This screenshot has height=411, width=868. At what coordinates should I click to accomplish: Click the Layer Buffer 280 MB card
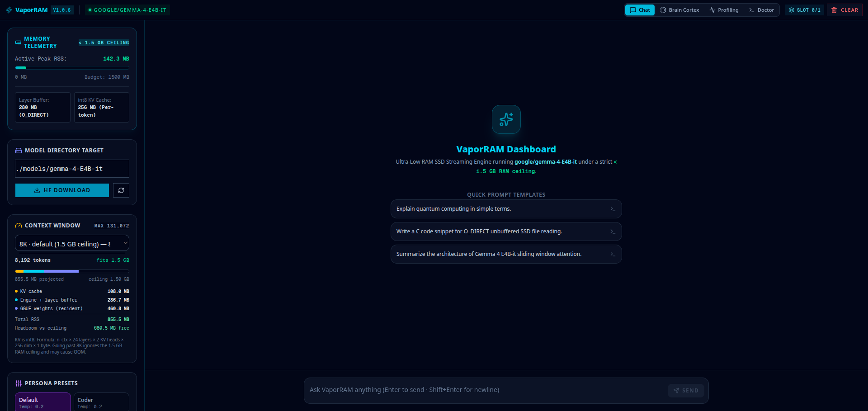click(x=42, y=107)
